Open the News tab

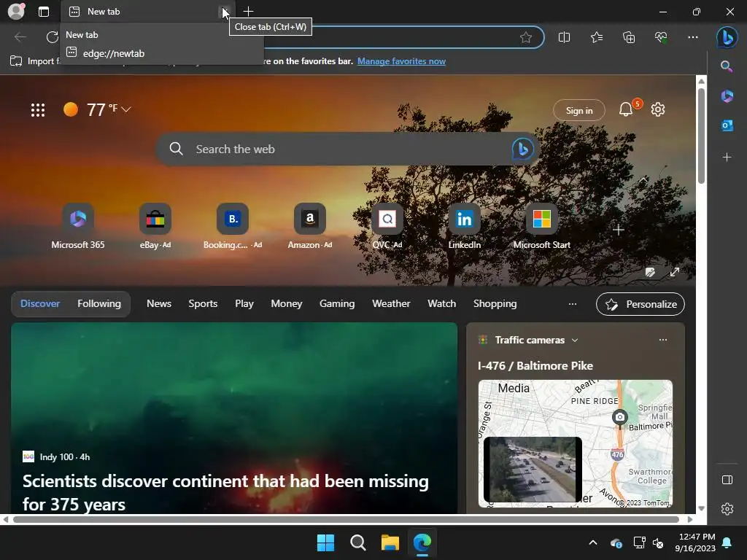158,303
